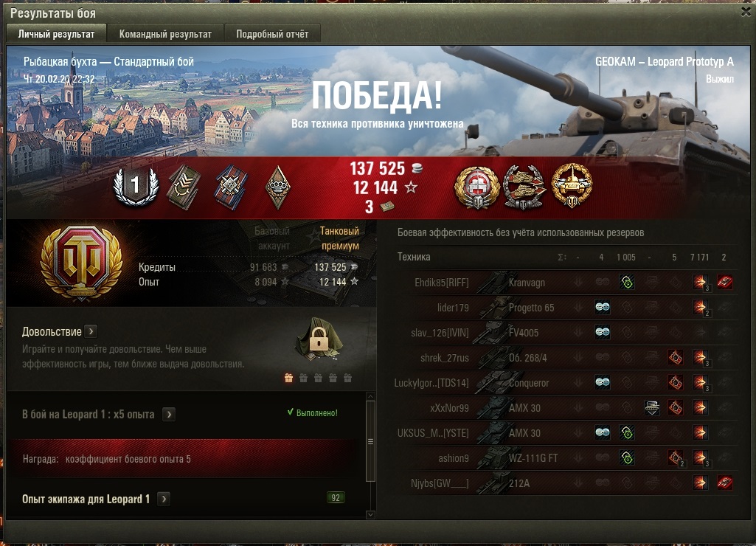Click premium account laurel emblem
Image resolution: width=756 pixels, height=546 pixels.
tap(81, 263)
